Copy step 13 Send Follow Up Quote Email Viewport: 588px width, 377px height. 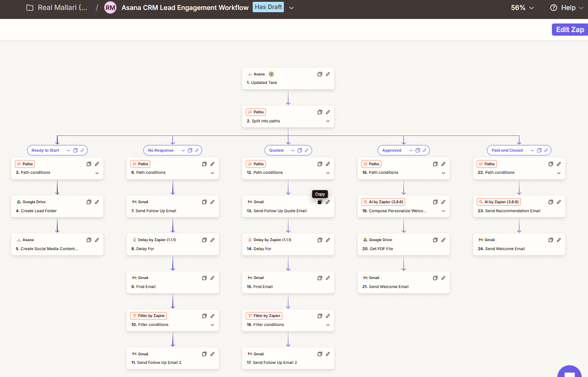click(x=320, y=202)
